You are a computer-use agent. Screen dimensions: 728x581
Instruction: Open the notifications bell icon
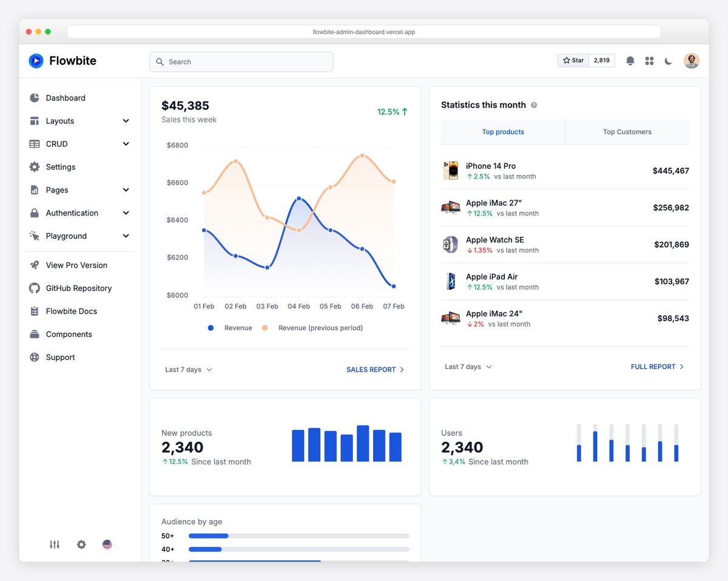[630, 61]
